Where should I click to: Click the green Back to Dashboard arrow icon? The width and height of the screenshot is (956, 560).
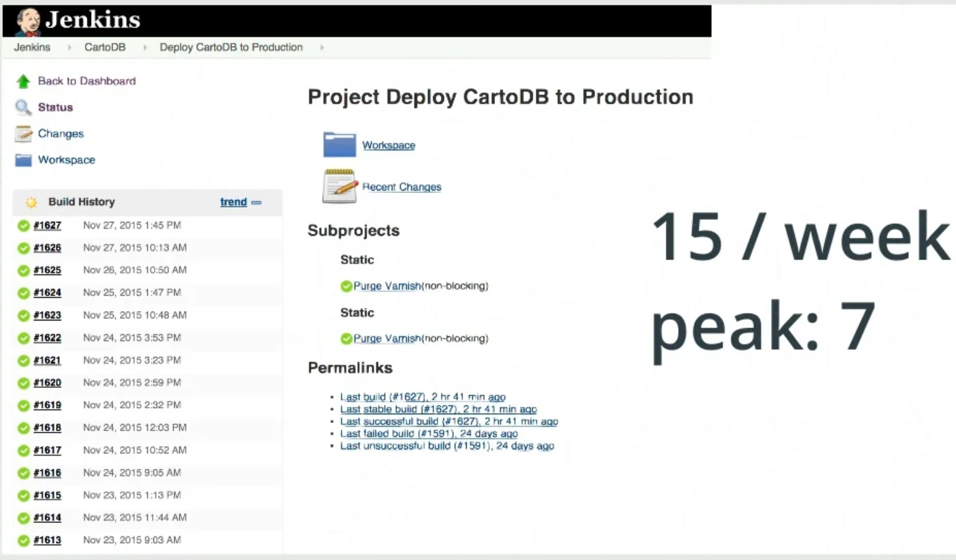click(x=23, y=81)
